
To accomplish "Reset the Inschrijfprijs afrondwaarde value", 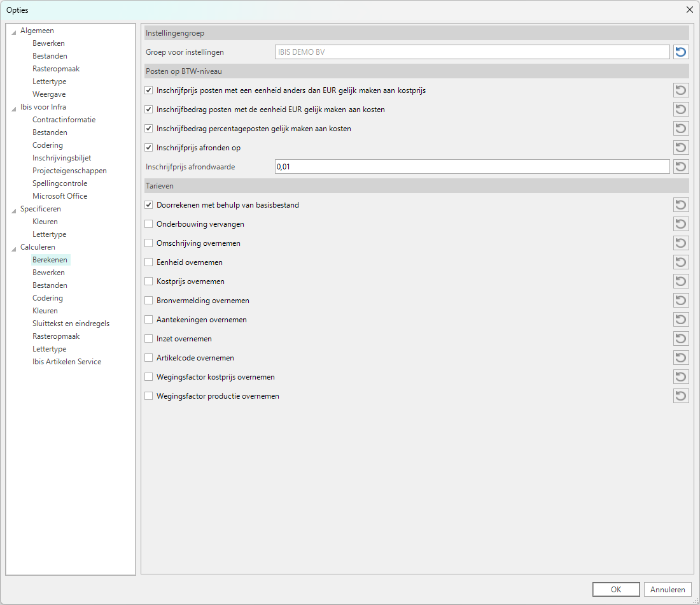I will point(681,167).
